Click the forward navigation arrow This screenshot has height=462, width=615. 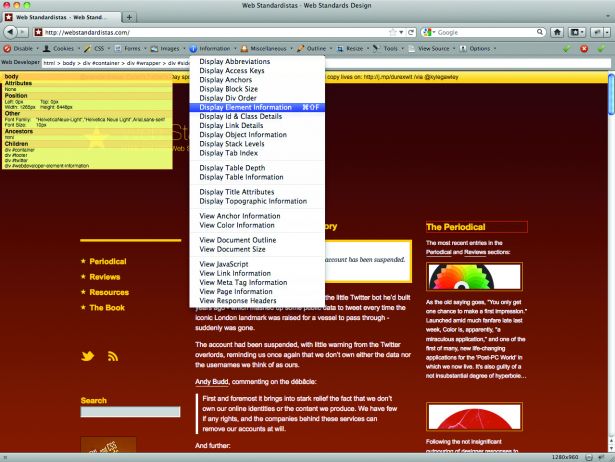(x=23, y=32)
